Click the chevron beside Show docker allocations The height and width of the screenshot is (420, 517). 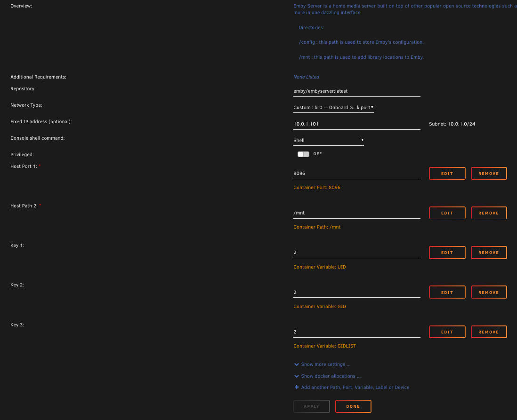point(296,376)
